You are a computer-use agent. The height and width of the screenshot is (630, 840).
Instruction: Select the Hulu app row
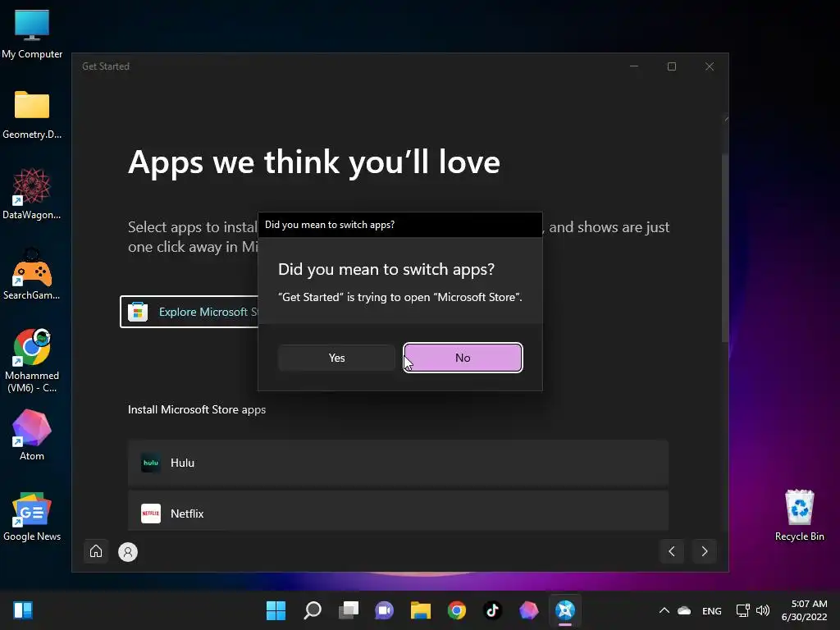[x=398, y=463]
